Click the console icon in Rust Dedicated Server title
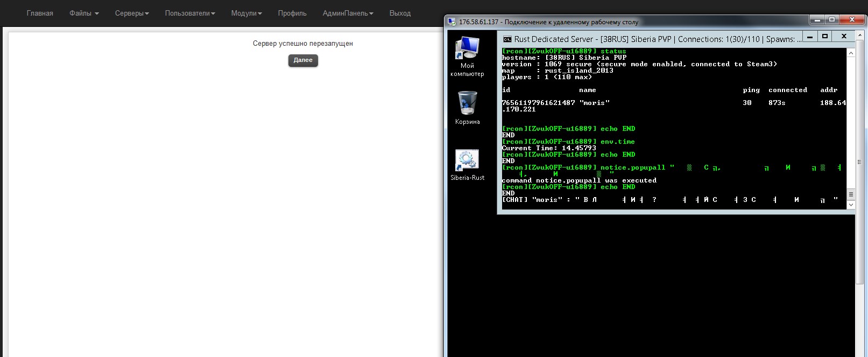868x357 pixels. coord(507,39)
